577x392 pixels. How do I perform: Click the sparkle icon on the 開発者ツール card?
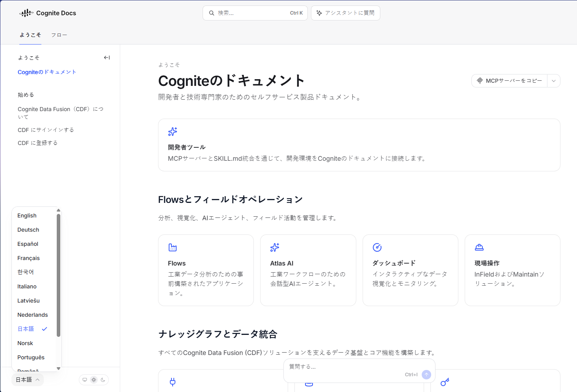tap(173, 132)
